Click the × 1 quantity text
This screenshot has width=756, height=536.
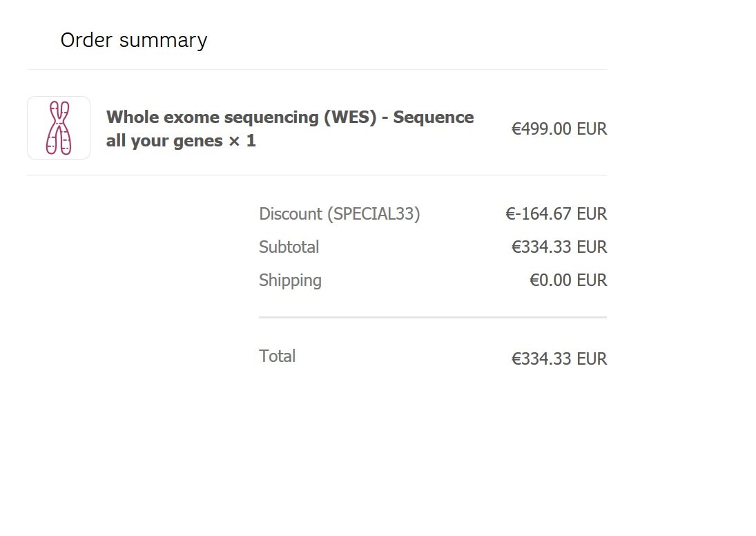[x=242, y=141]
